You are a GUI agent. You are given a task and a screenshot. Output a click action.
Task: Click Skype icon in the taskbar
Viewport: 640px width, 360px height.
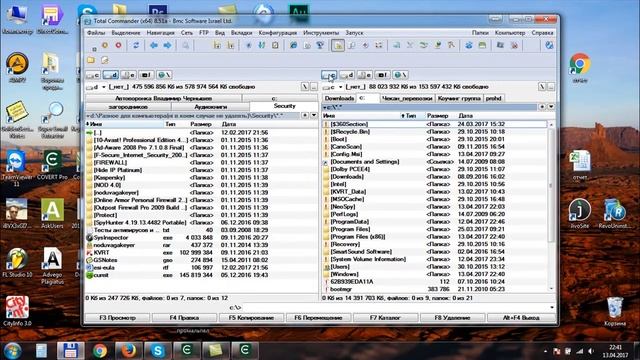click(x=158, y=351)
